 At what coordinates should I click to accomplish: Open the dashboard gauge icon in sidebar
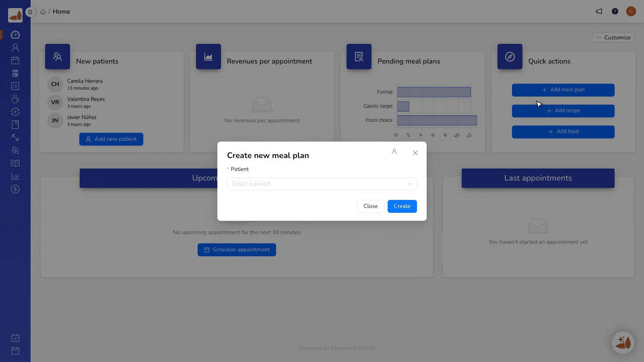(15, 35)
